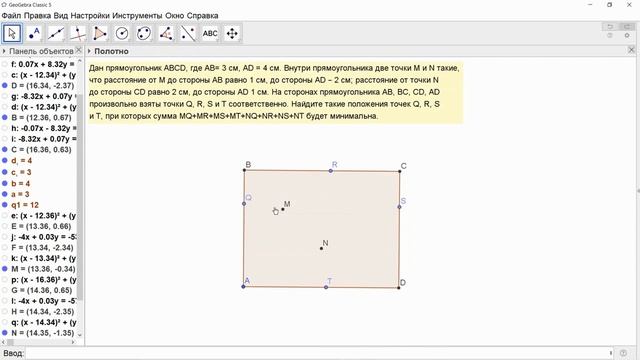Open the input bar symbol dropdown arrow
This screenshot has height=360, width=640.
(x=611, y=353)
